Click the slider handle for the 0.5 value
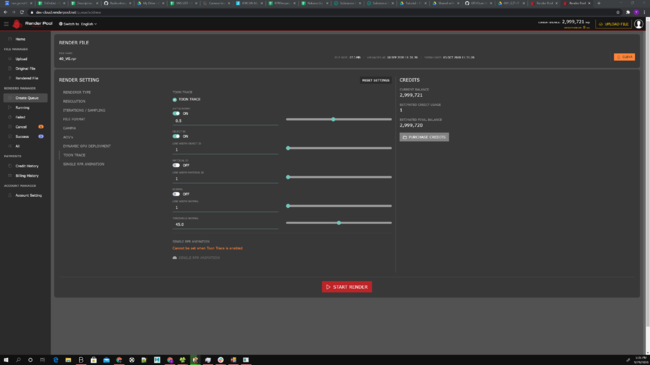 click(333, 119)
